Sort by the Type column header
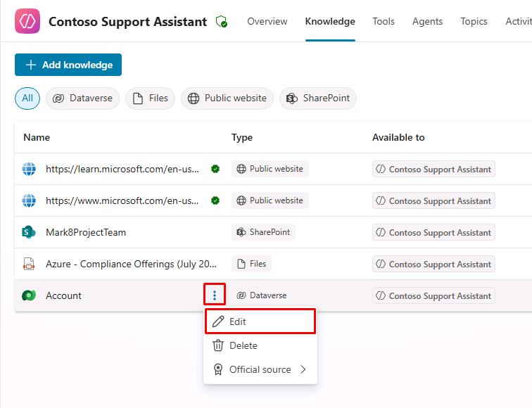The image size is (532, 408). click(242, 137)
